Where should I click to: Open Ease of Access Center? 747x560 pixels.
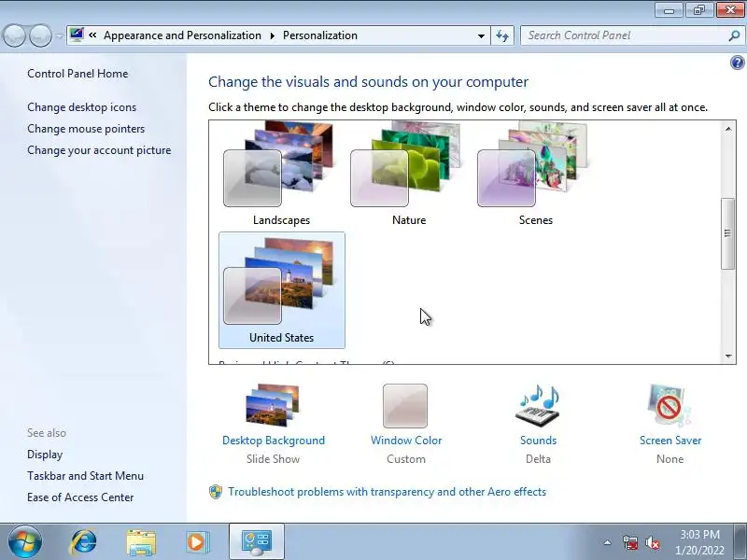click(x=80, y=497)
